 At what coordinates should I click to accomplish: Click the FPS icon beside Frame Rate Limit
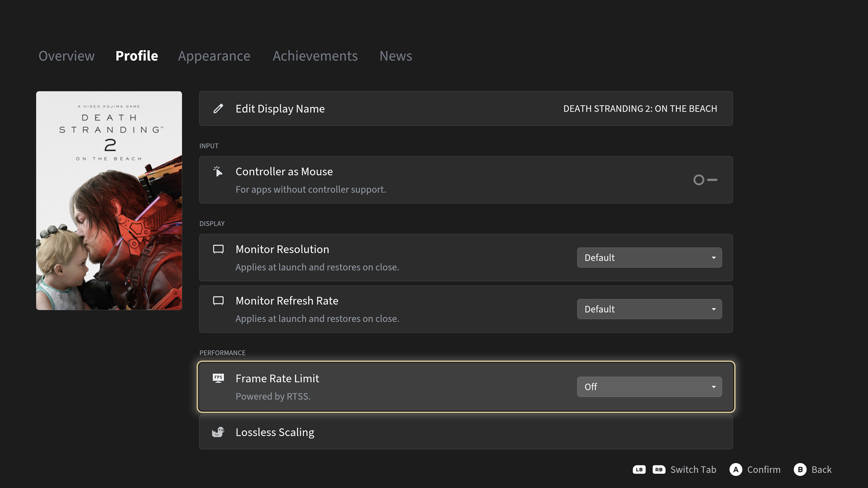[218, 378]
